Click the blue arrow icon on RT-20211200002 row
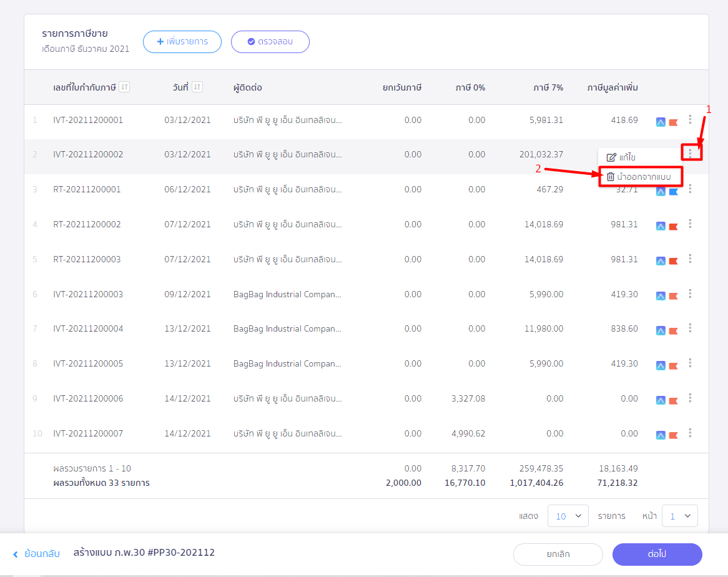Image resolution: width=728 pixels, height=577 pixels. pos(661,227)
